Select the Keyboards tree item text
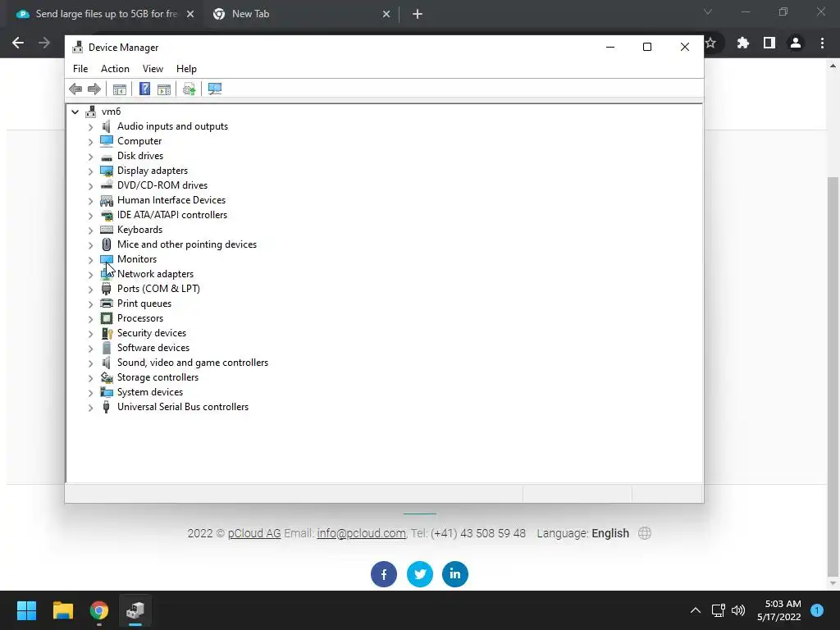 139,230
